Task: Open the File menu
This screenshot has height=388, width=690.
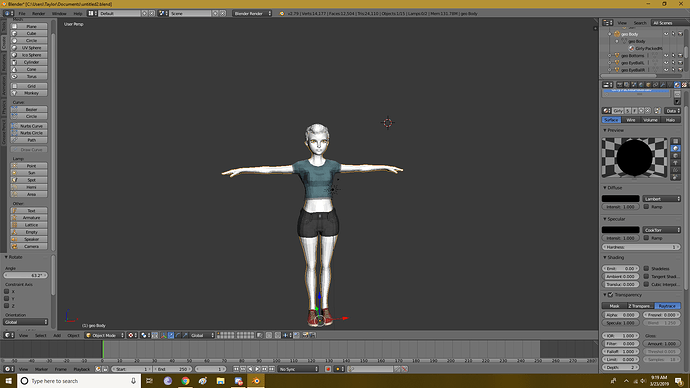Action: [x=22, y=14]
